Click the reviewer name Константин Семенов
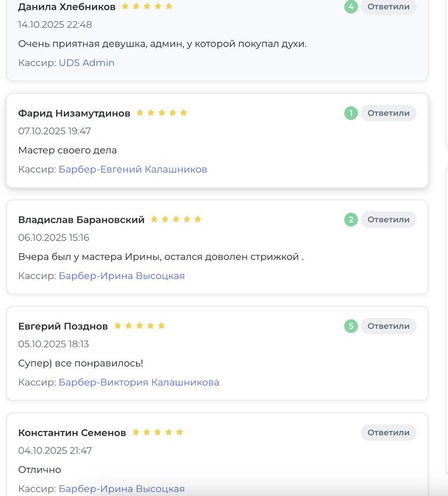 [72, 433]
